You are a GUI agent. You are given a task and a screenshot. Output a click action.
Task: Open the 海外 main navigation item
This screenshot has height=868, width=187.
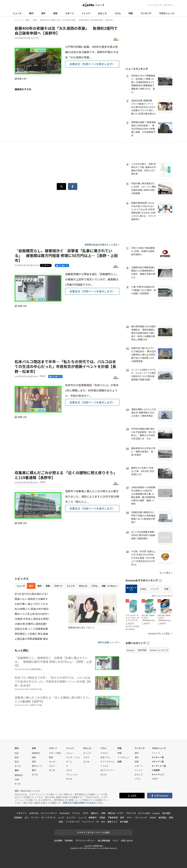tap(43, 14)
